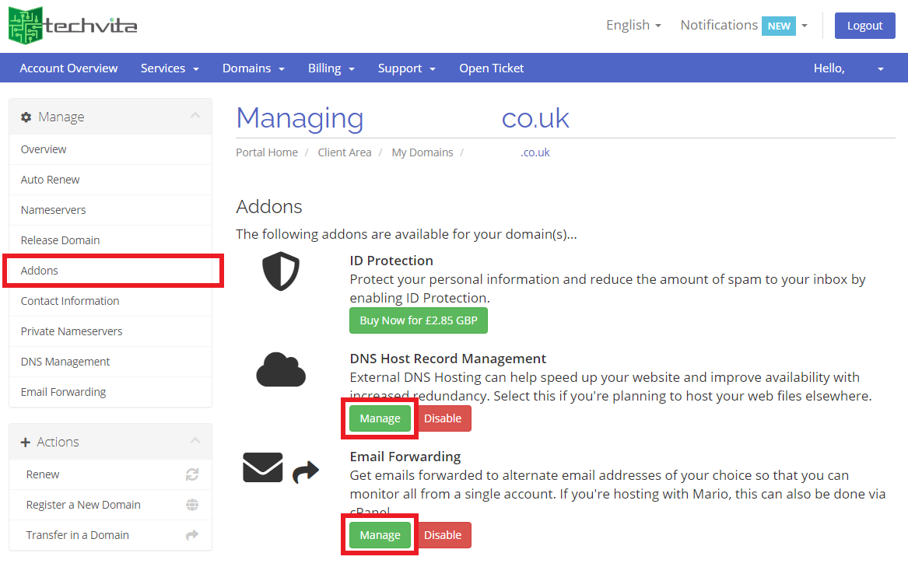Image resolution: width=908 pixels, height=588 pixels.
Task: Click the globe icon beside Register a New Domain
Action: [x=192, y=505]
